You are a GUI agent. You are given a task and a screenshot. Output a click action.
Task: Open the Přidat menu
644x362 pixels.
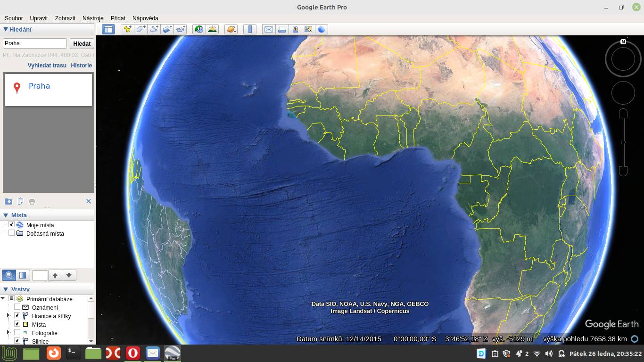tap(118, 18)
